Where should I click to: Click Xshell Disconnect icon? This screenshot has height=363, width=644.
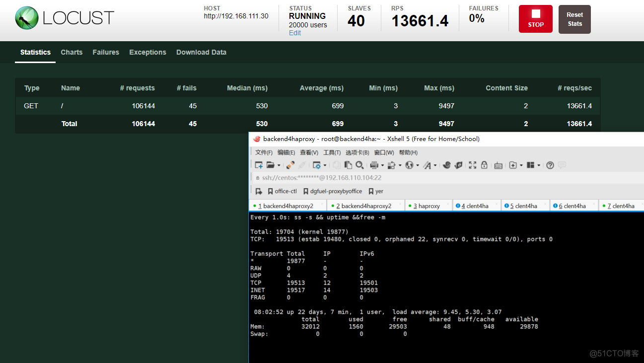pyautogui.click(x=302, y=165)
